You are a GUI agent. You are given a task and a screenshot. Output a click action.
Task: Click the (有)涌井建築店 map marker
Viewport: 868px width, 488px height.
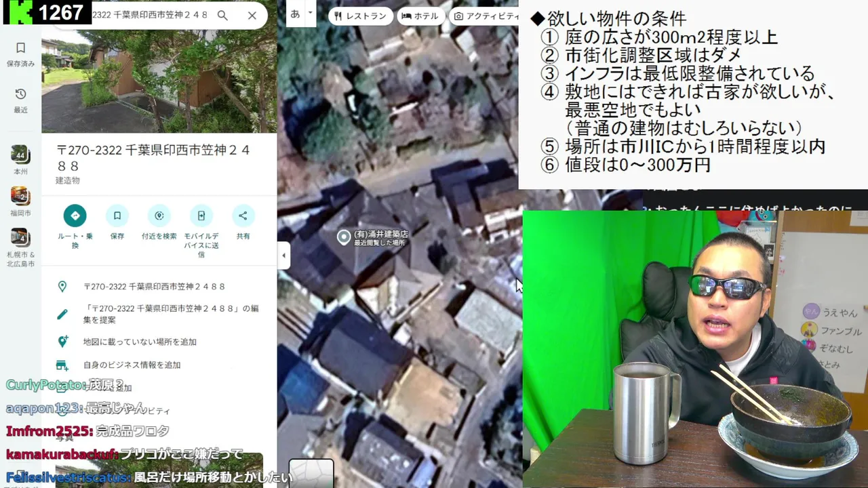coord(344,237)
